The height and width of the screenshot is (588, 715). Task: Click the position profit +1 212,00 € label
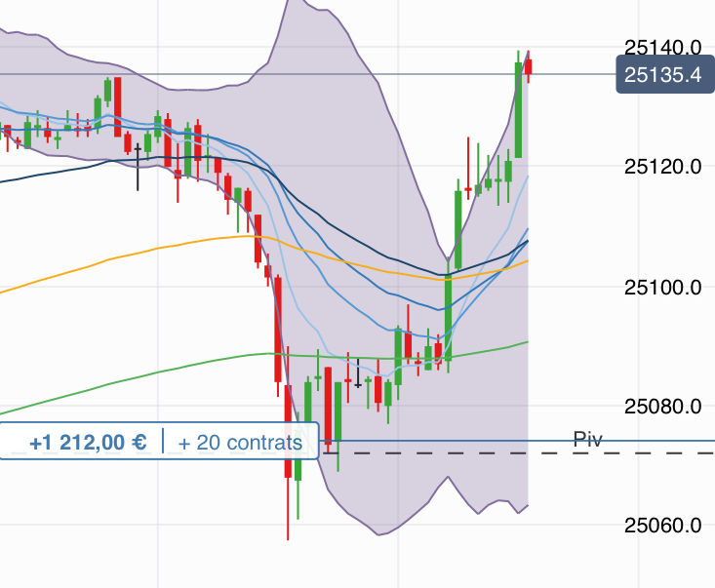[x=88, y=442]
